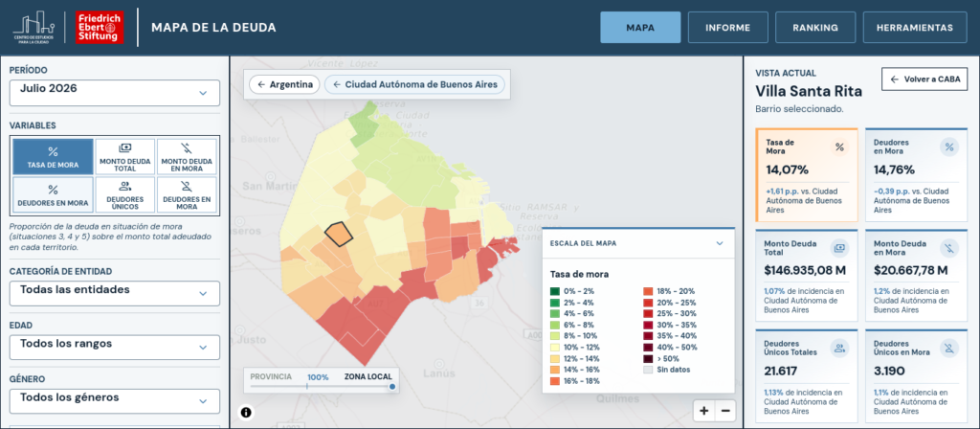
Task: Click the Monto Deuda Total card icon
Action: (838, 248)
